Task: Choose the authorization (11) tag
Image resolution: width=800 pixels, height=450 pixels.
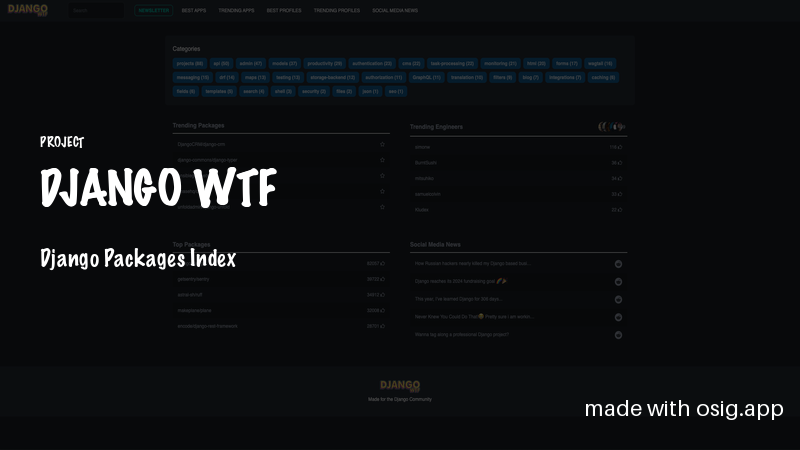Action: [384, 78]
